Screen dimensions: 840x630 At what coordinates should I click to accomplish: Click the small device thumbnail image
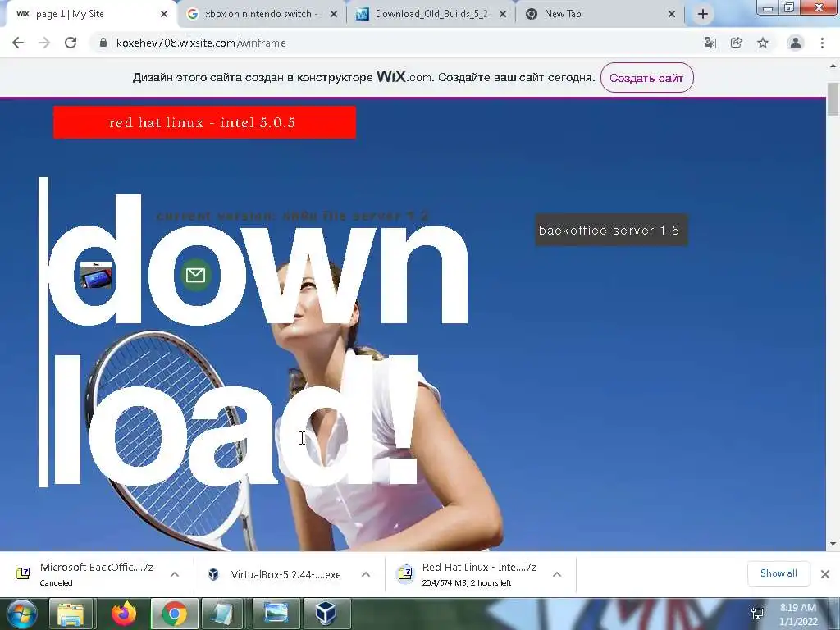pyautogui.click(x=96, y=276)
